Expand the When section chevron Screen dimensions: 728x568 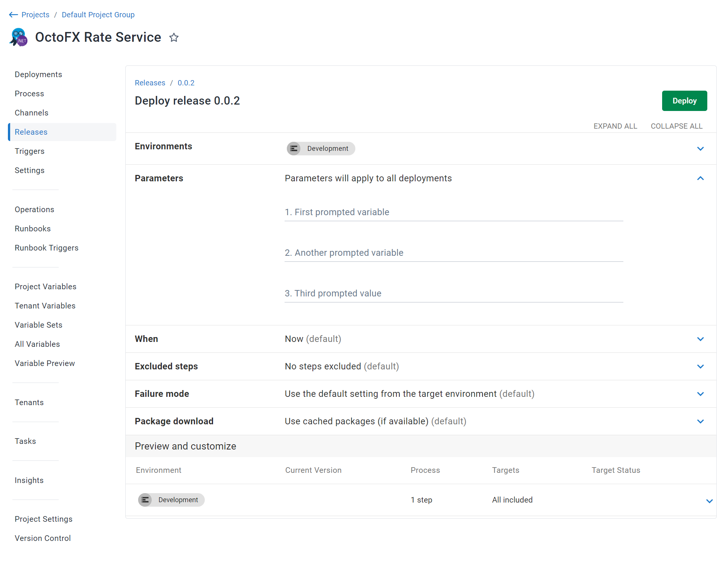[700, 339]
